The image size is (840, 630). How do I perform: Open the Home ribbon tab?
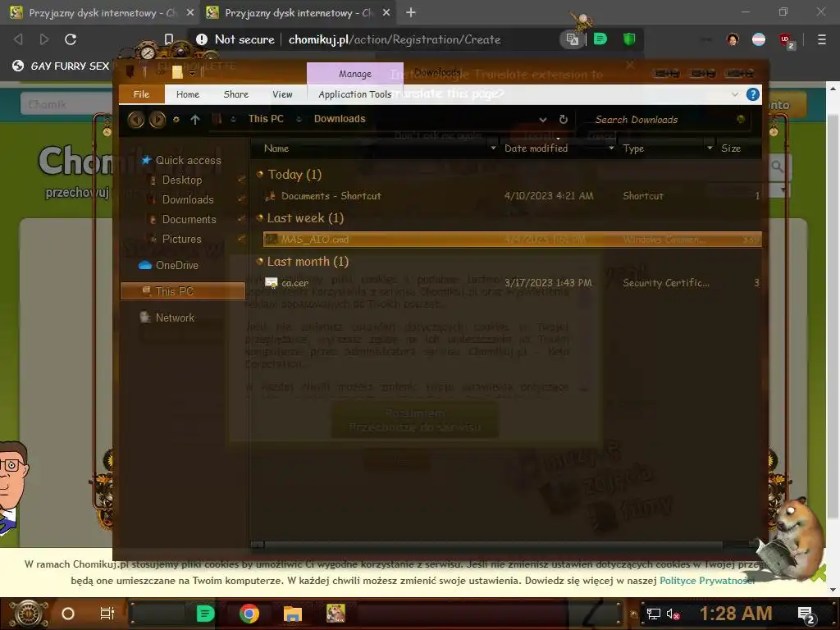coord(188,94)
